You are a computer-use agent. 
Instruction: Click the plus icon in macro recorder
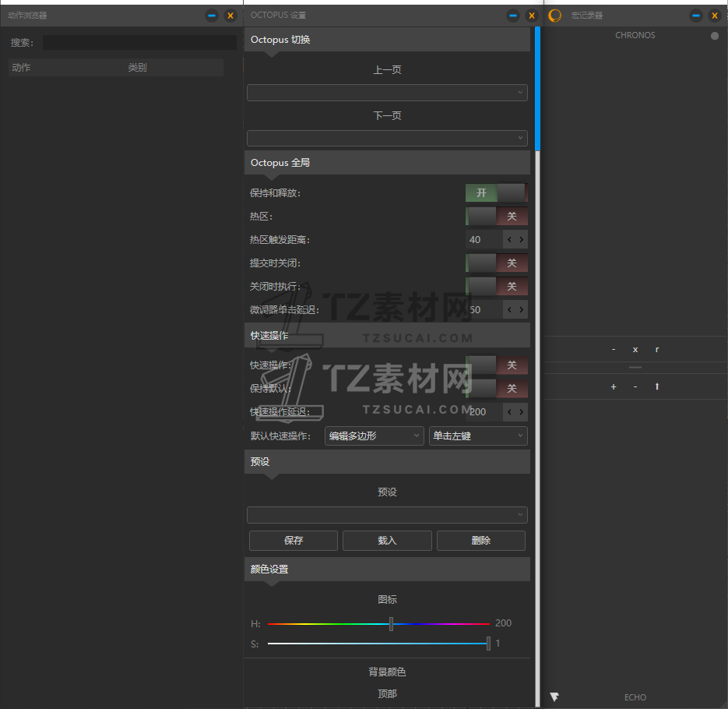click(614, 386)
